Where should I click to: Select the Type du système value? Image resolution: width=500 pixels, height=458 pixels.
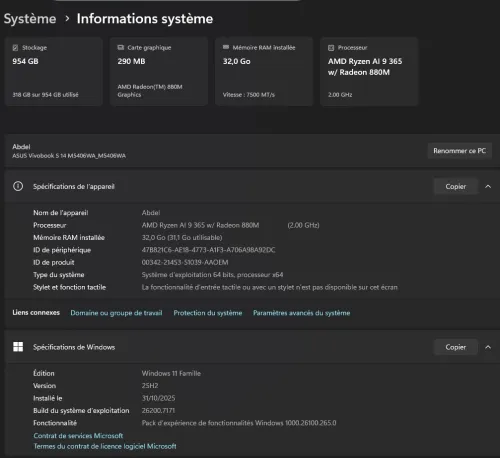point(212,275)
